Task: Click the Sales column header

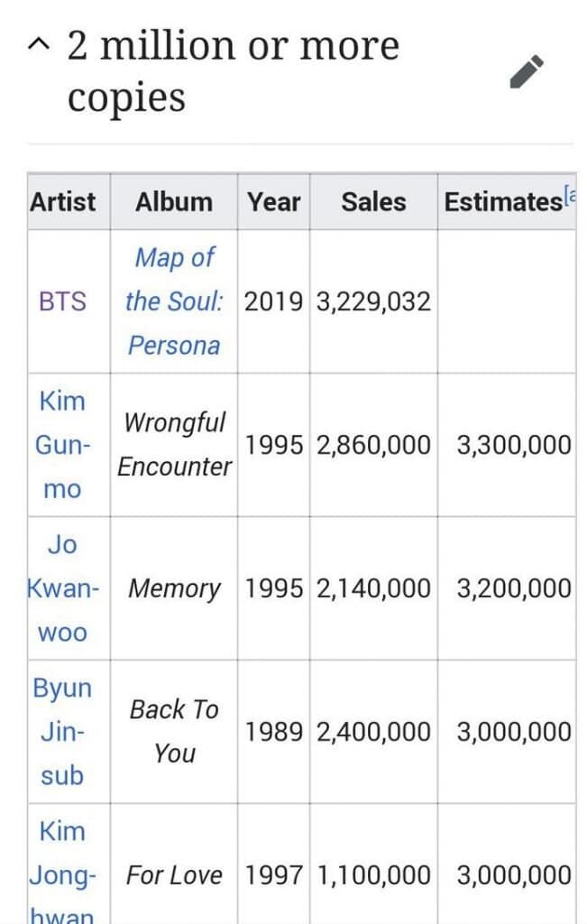Action: pos(373,202)
